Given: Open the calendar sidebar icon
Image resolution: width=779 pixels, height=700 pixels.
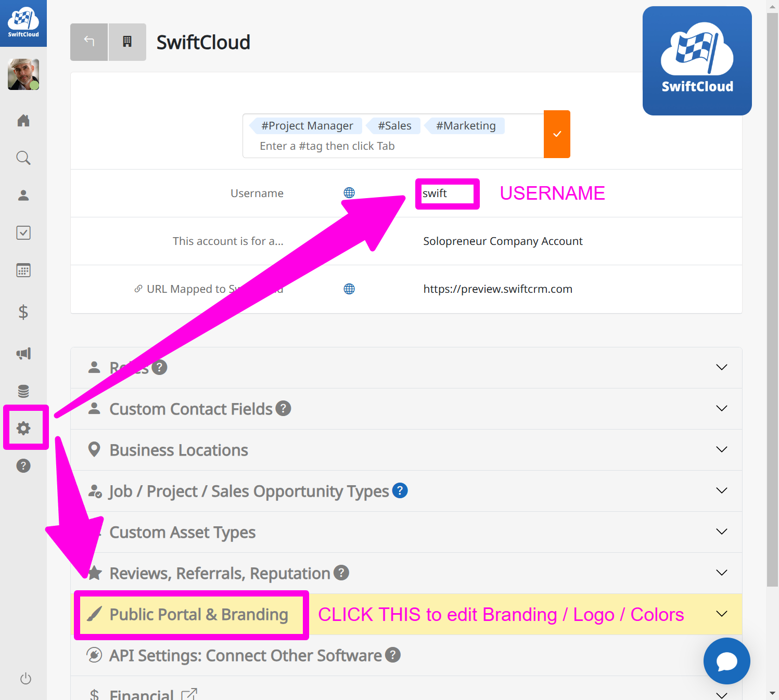Looking at the screenshot, I should (x=23, y=270).
